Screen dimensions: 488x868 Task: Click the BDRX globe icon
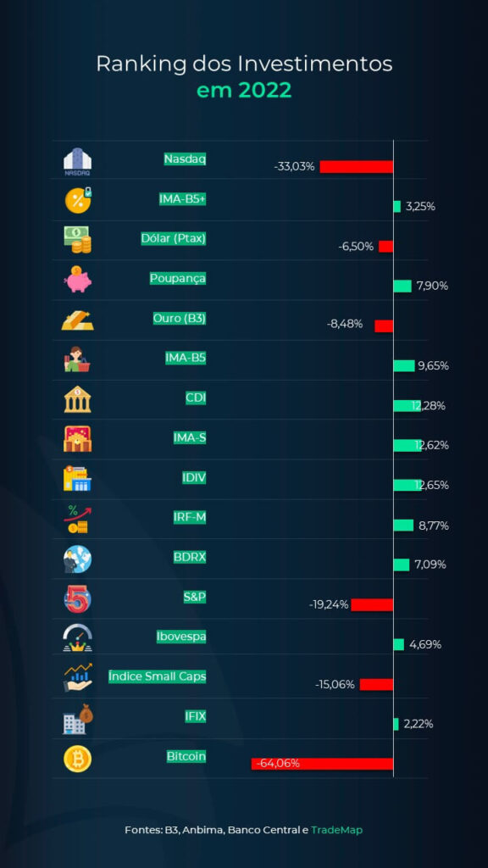[x=77, y=559]
